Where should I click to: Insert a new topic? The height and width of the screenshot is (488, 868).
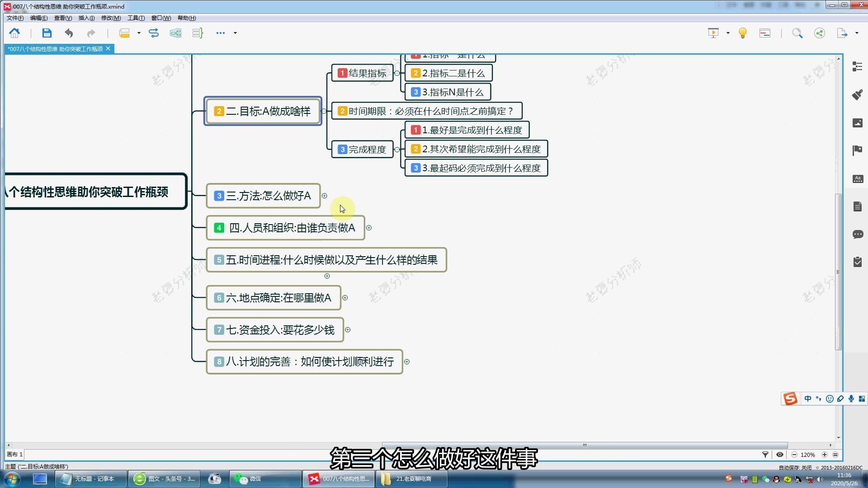(x=124, y=33)
